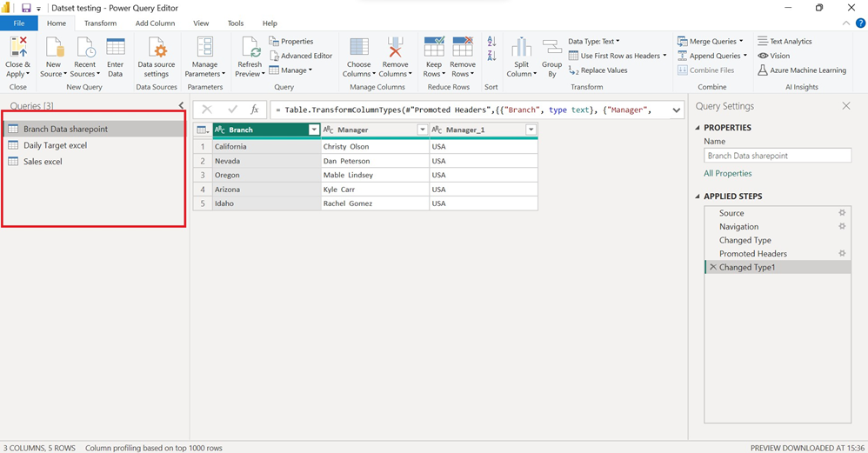The height and width of the screenshot is (453, 868).
Task: Click the Group By icon
Action: click(x=552, y=48)
